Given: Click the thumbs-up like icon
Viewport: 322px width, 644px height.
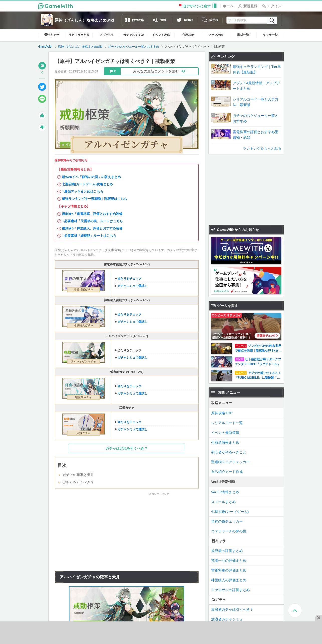Looking at the screenshot, I should (x=42, y=115).
